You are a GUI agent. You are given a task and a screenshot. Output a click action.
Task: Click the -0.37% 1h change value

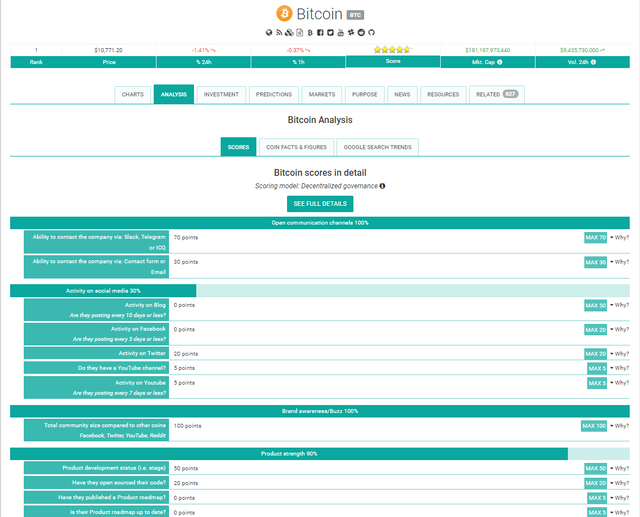click(298, 50)
